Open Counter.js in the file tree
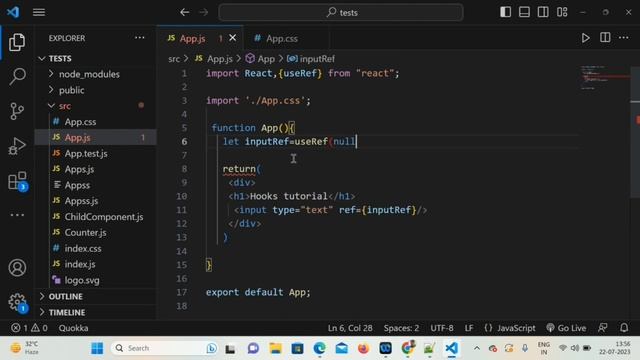This screenshot has width=640, height=360. 96,232
